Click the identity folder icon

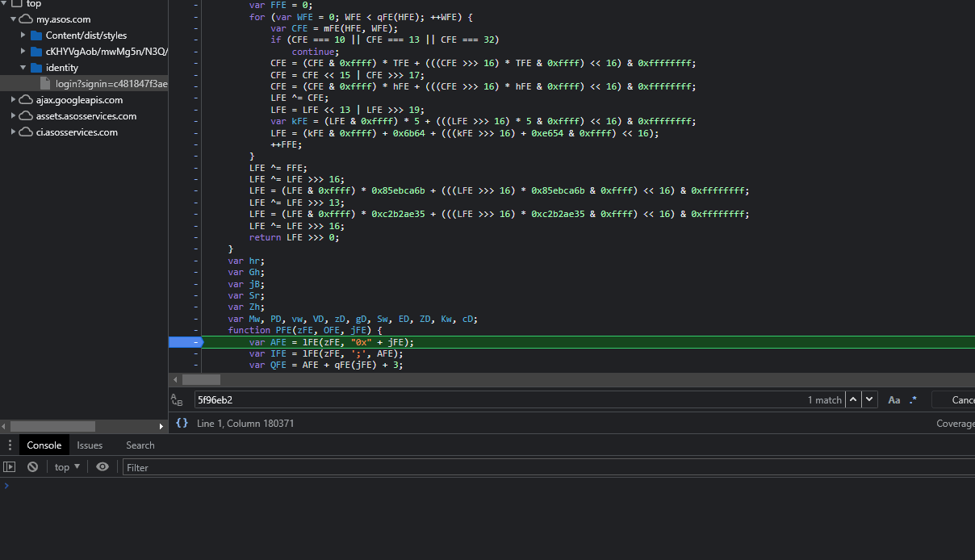[36, 68]
